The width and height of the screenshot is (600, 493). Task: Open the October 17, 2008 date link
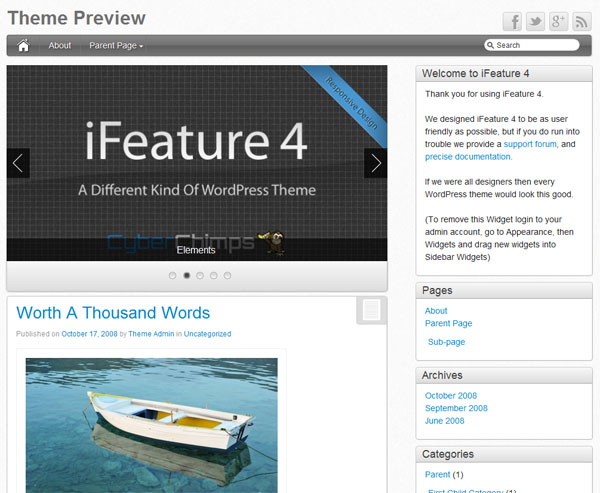click(90, 334)
